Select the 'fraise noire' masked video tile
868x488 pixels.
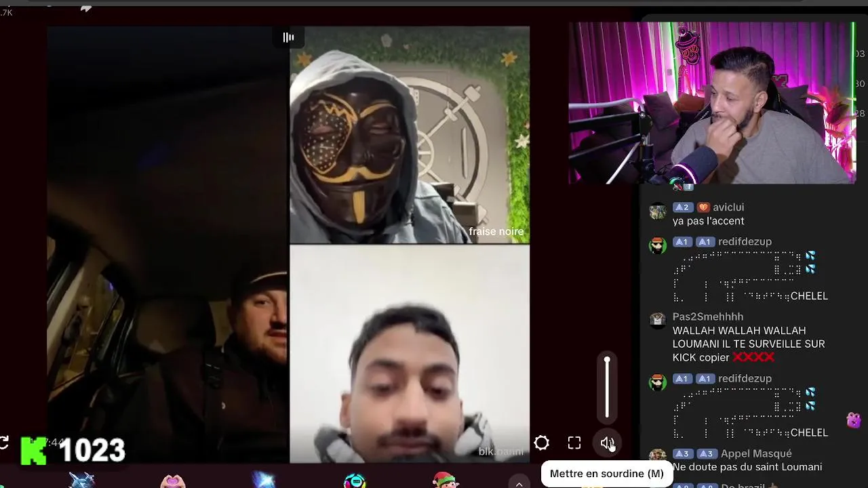[410, 135]
